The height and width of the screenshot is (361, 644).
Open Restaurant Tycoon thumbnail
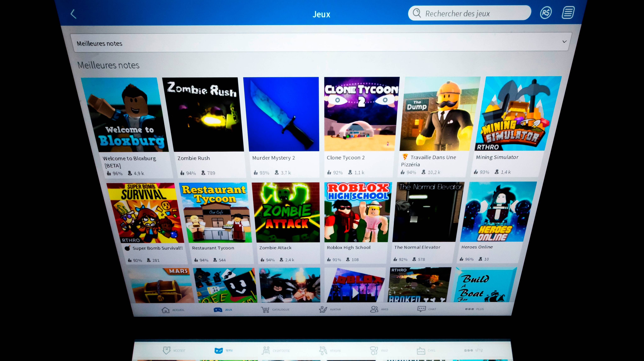216,213
